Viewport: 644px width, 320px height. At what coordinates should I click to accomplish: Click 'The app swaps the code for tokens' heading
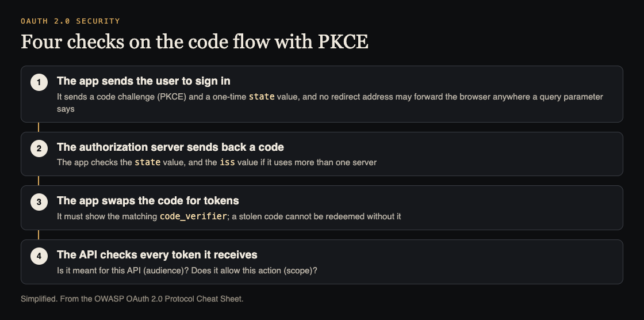click(x=148, y=201)
